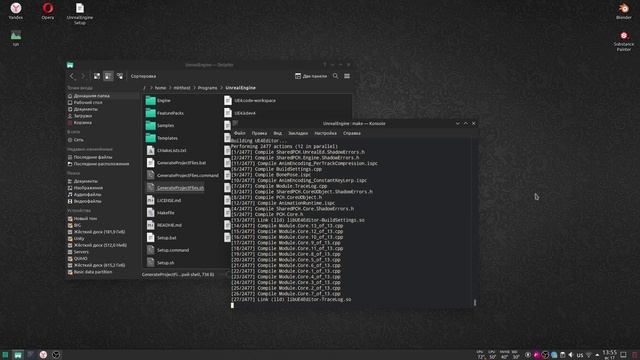Click 'home' in the breadcrumb path

160,88
